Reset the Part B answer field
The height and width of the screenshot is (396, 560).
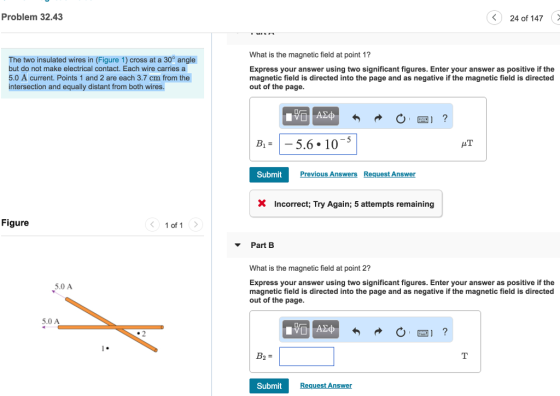(401, 332)
